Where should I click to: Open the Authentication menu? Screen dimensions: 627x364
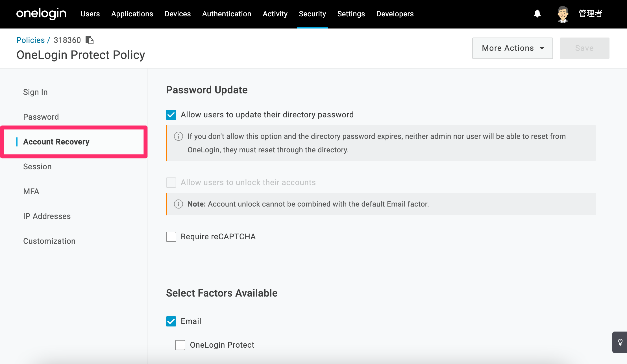(x=227, y=14)
